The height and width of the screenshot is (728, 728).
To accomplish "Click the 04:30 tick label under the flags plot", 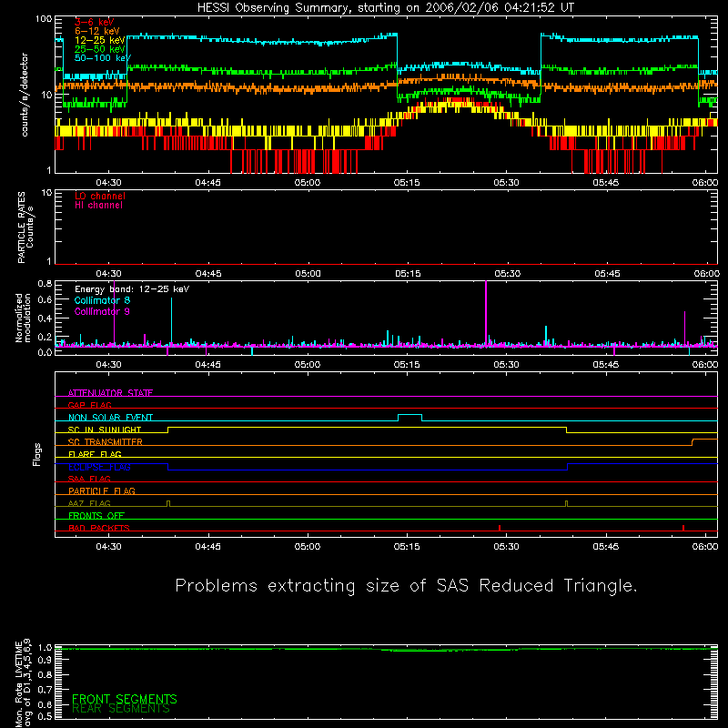I will point(108,547).
